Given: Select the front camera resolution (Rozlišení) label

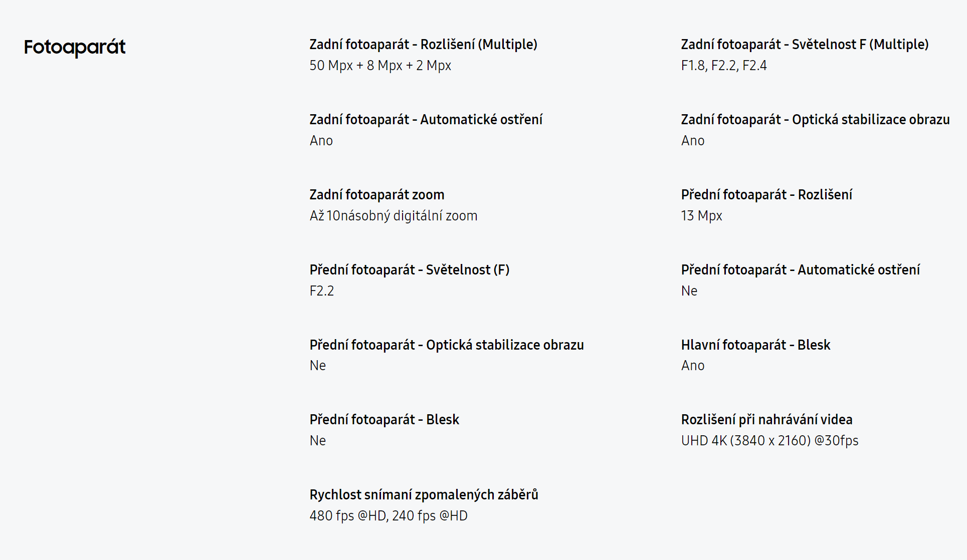Looking at the screenshot, I should point(766,195).
